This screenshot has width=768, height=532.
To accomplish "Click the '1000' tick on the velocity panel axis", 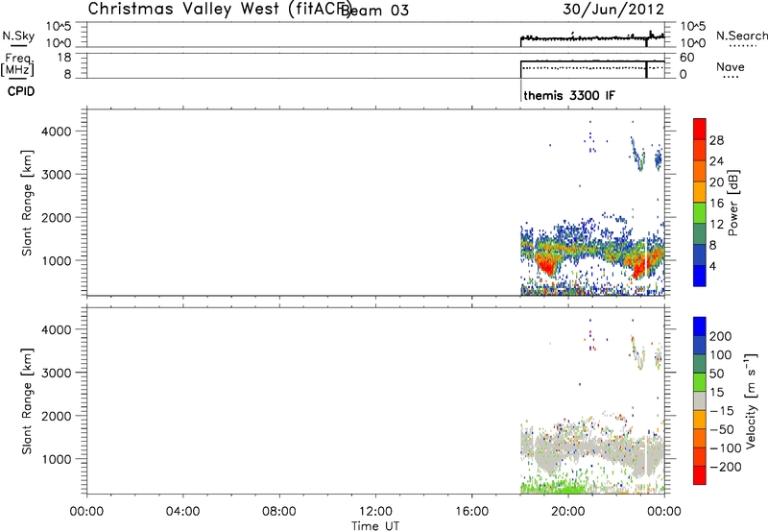I will [x=57, y=459].
